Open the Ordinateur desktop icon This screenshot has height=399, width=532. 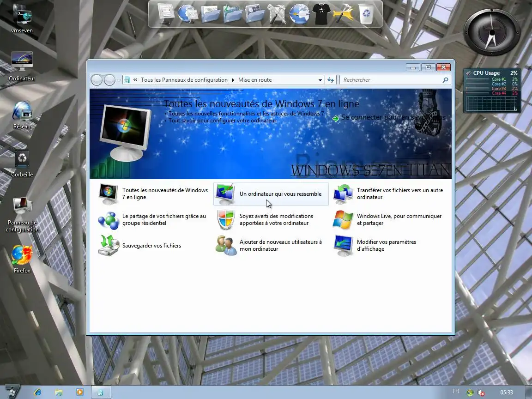[22, 66]
